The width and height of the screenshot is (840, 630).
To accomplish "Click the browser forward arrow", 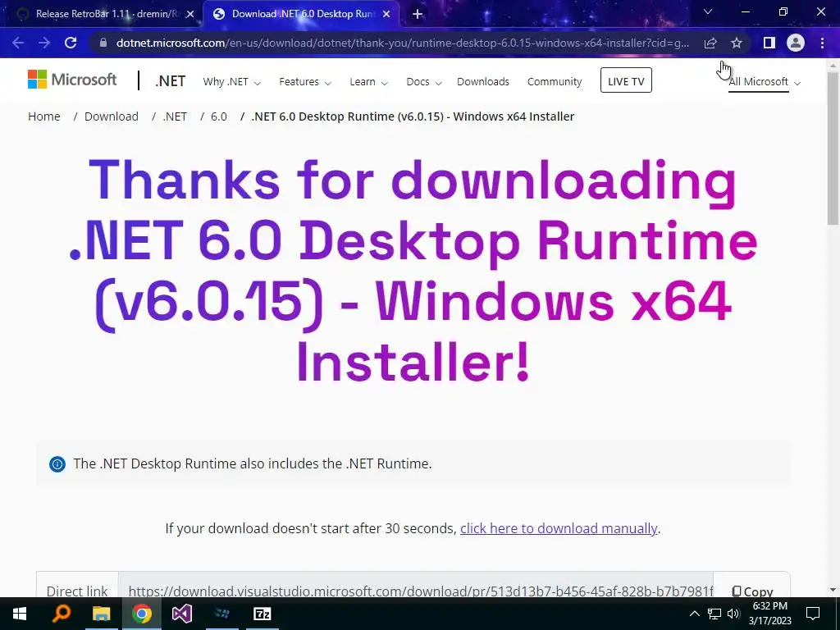I will pos(44,43).
